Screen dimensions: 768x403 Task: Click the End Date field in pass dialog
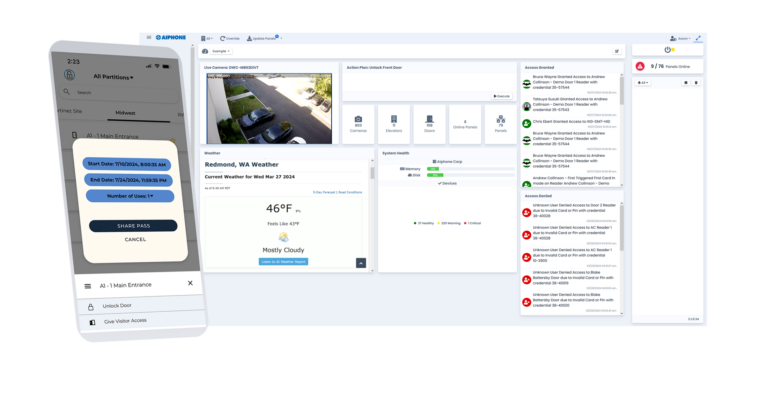[x=128, y=180]
